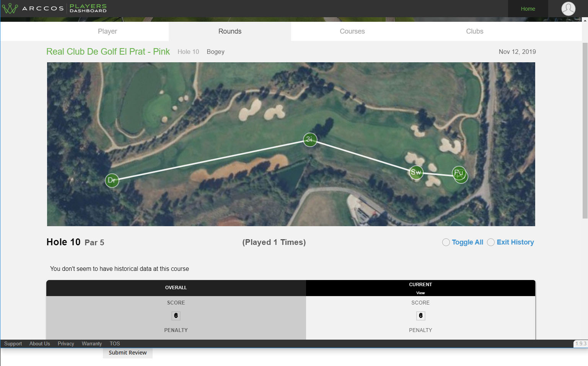Screen dimensions: 588x366
Task: Click the Current View column header
Action: (420, 288)
